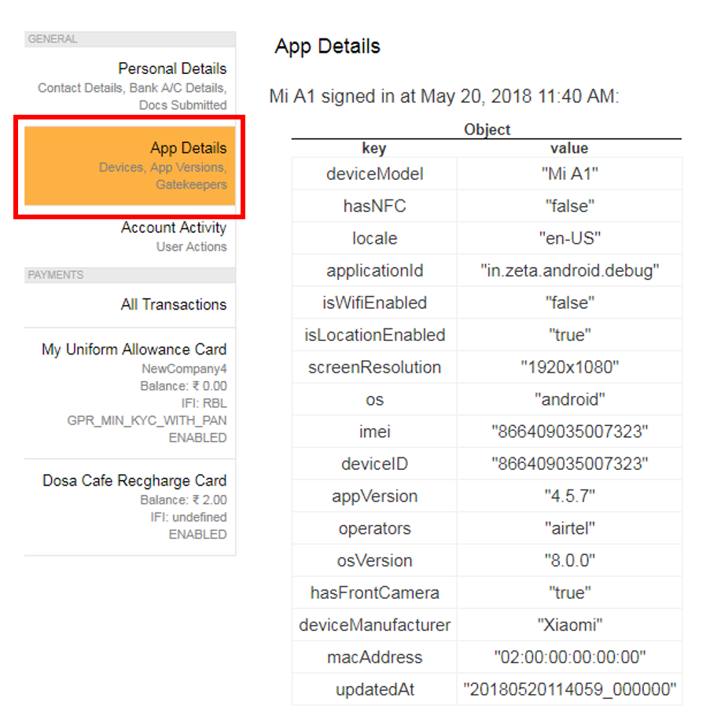The width and height of the screenshot is (728, 716).
Task: Select the operators key cell
Action: 374,528
